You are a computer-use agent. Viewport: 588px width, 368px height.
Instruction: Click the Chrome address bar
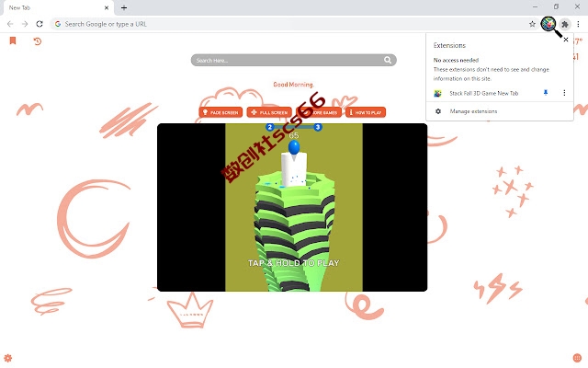pos(292,24)
